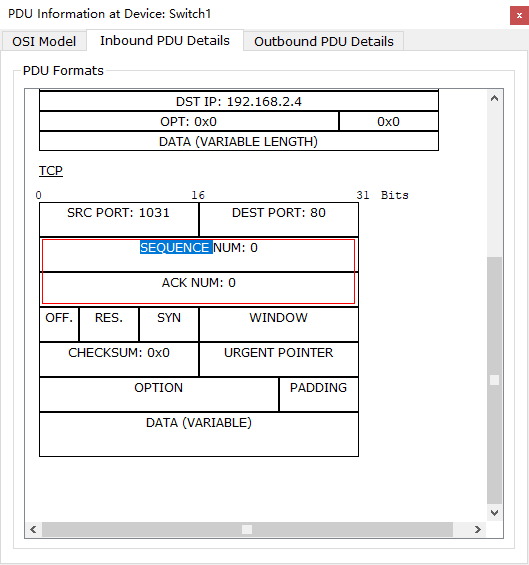Screen dimensions: 529x565
Task: Click the WINDOW field
Action: tap(279, 324)
